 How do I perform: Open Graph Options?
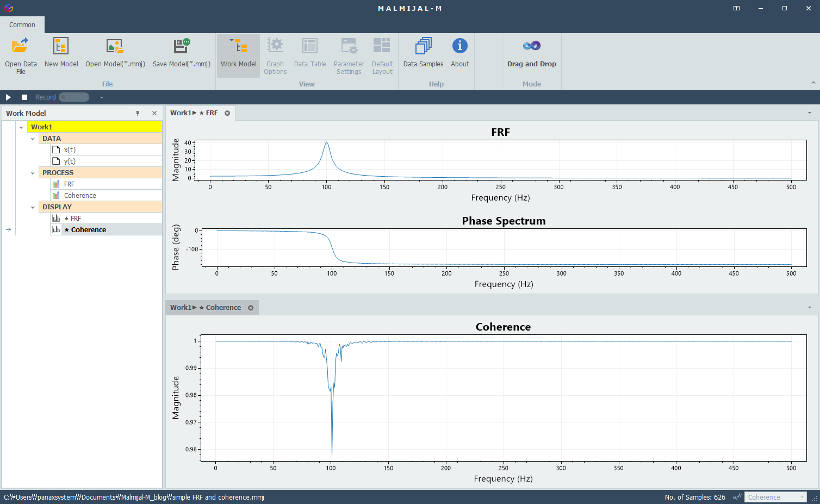[275, 55]
